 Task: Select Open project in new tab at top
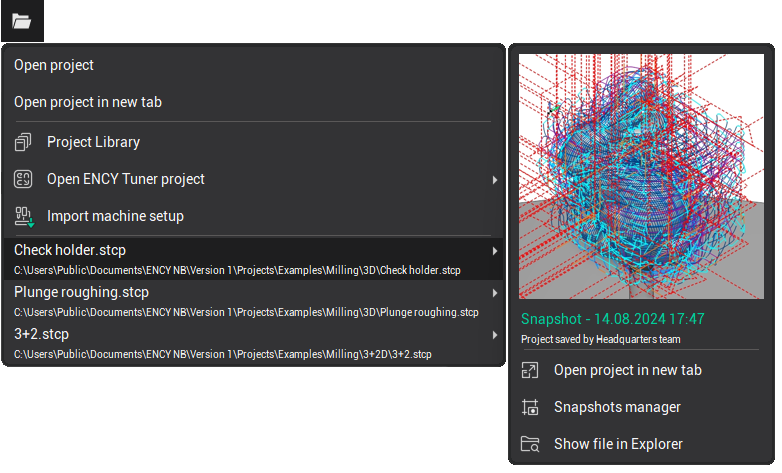click(88, 102)
